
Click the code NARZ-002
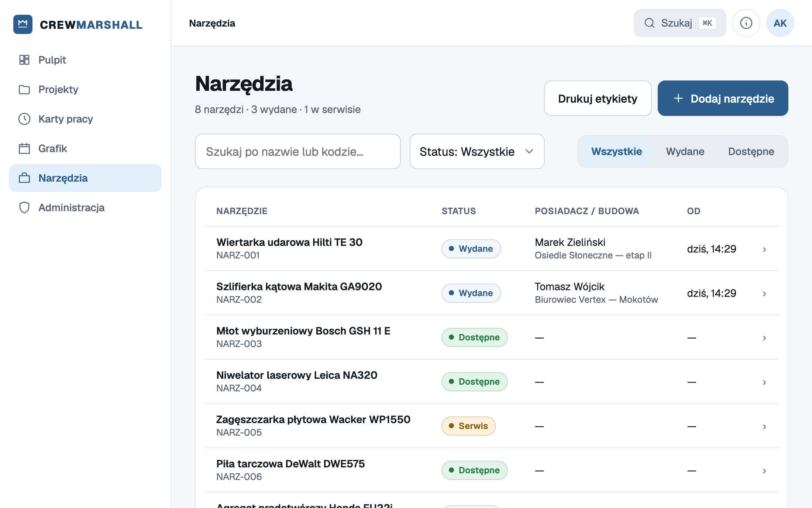tap(239, 299)
